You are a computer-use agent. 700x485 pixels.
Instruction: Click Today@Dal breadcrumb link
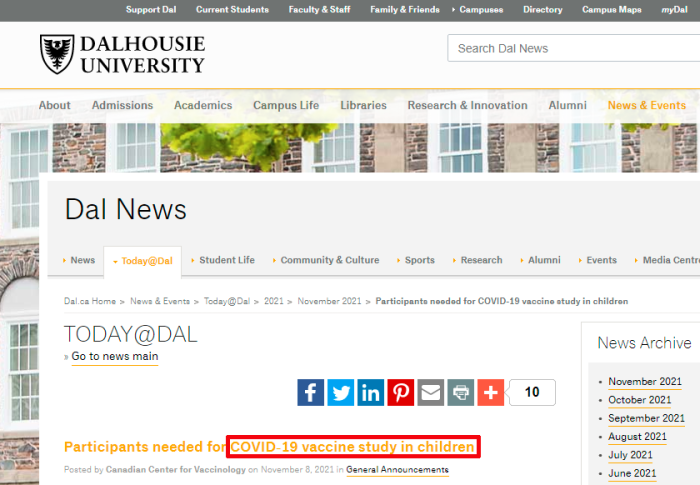pos(227,301)
